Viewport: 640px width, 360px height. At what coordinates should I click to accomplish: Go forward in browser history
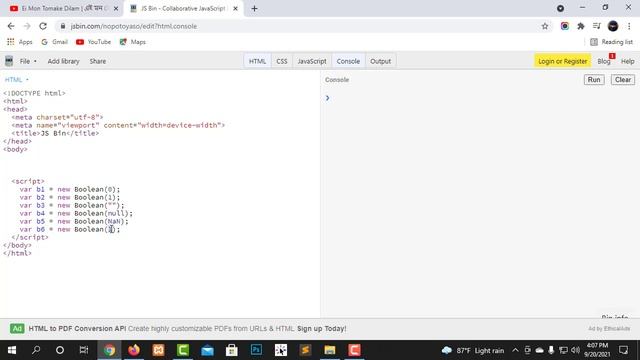coord(27,26)
